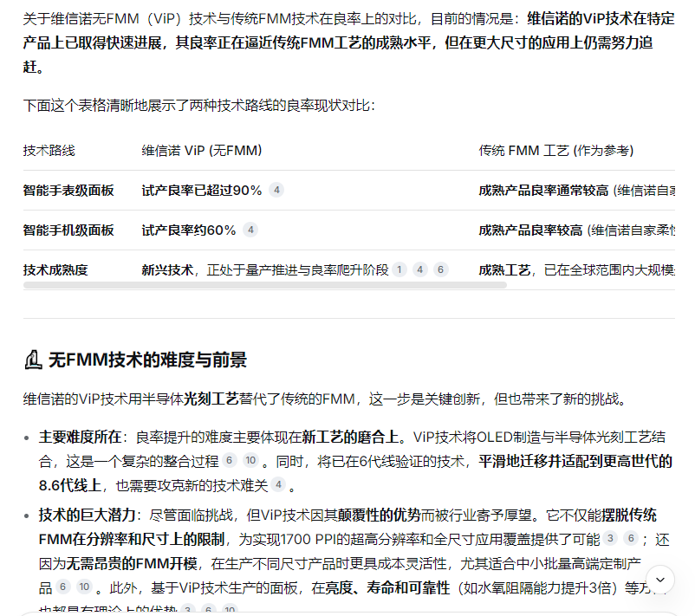
Task: Click the 维信诺 ViP (无FMM) column header
Action: (x=202, y=151)
